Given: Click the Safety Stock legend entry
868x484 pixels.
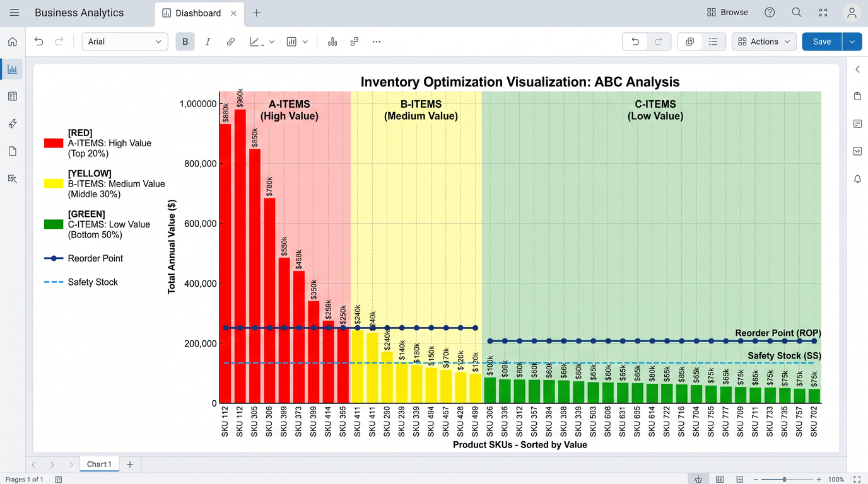Looking at the screenshot, I should pyautogui.click(x=81, y=282).
